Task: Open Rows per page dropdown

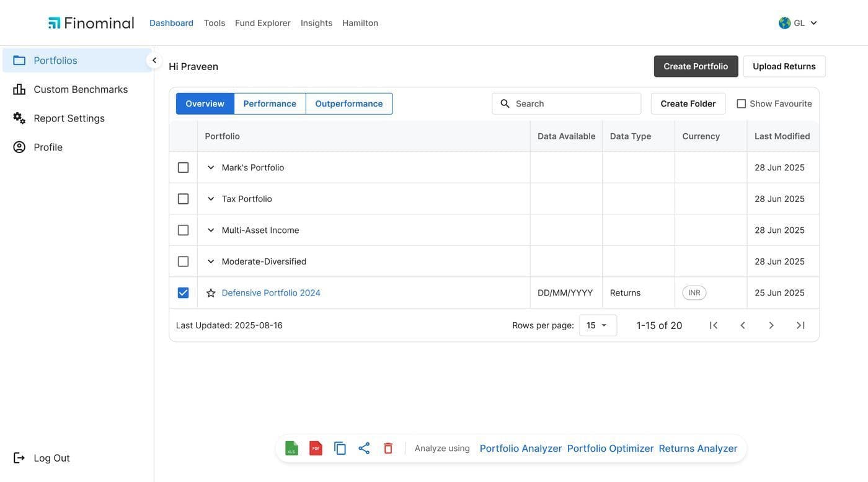Action: point(598,325)
